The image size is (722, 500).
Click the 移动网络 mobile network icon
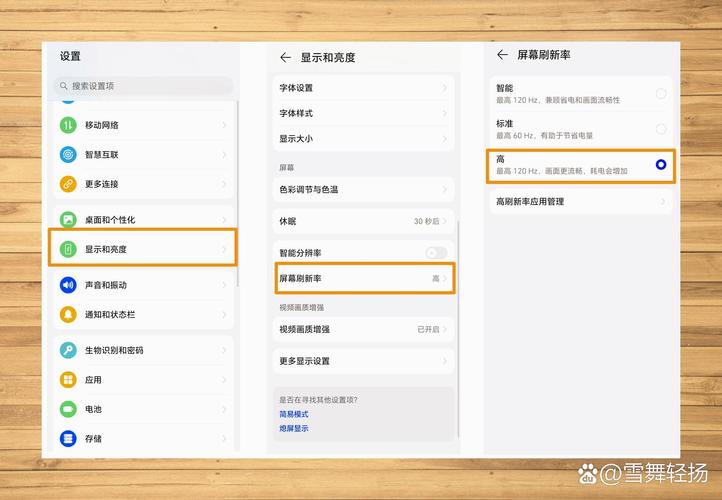pyautogui.click(x=68, y=125)
